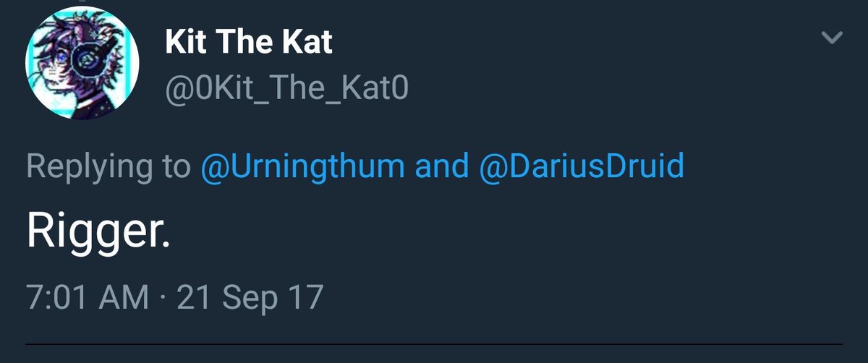The image size is (868, 363).
Task: Click blank space below the timestamp divider
Action: point(434,355)
